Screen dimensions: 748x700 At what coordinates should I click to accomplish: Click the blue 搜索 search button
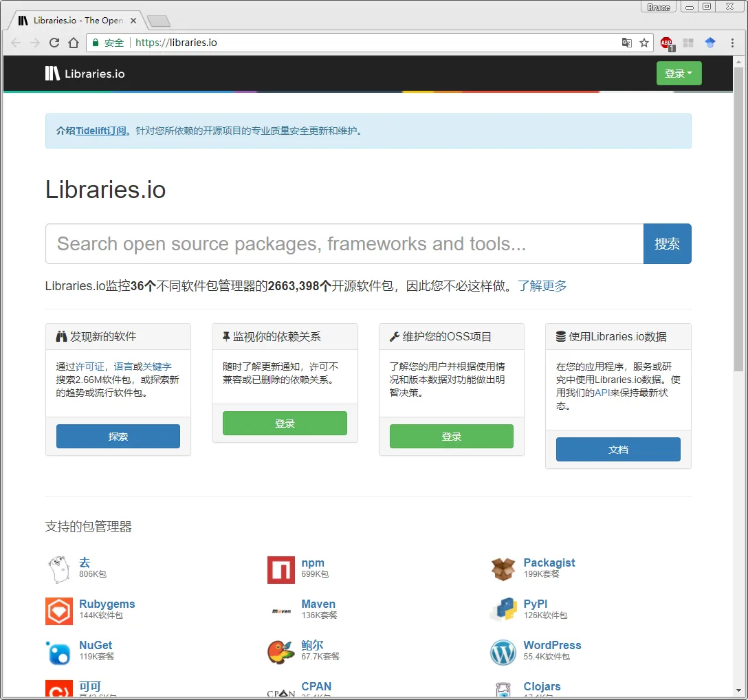click(x=667, y=244)
